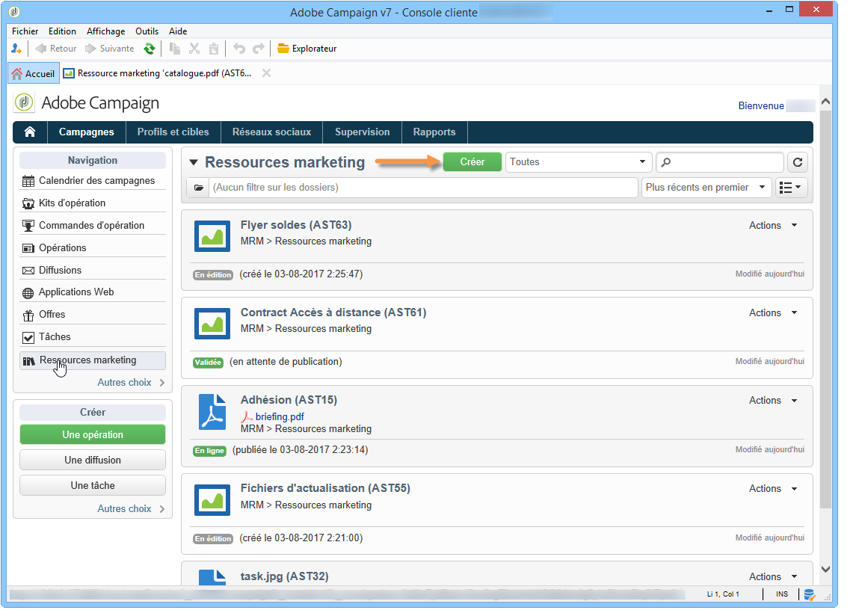Expand Autres choix under Navigation
Screen dimensions: 850x616
click(131, 383)
